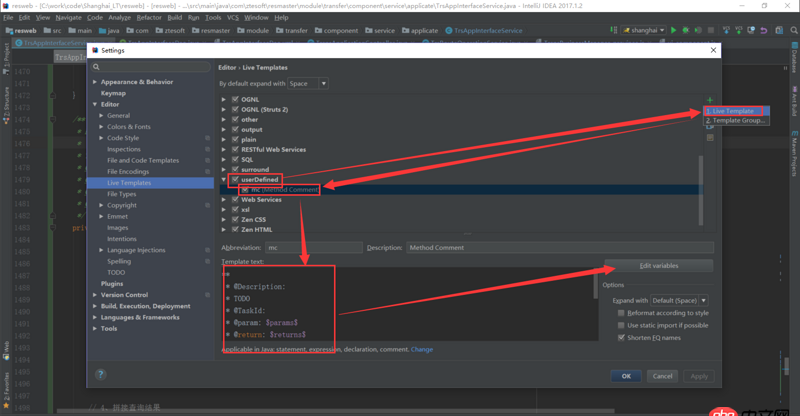Click the green plus add template icon
800x416 pixels.
(x=710, y=100)
